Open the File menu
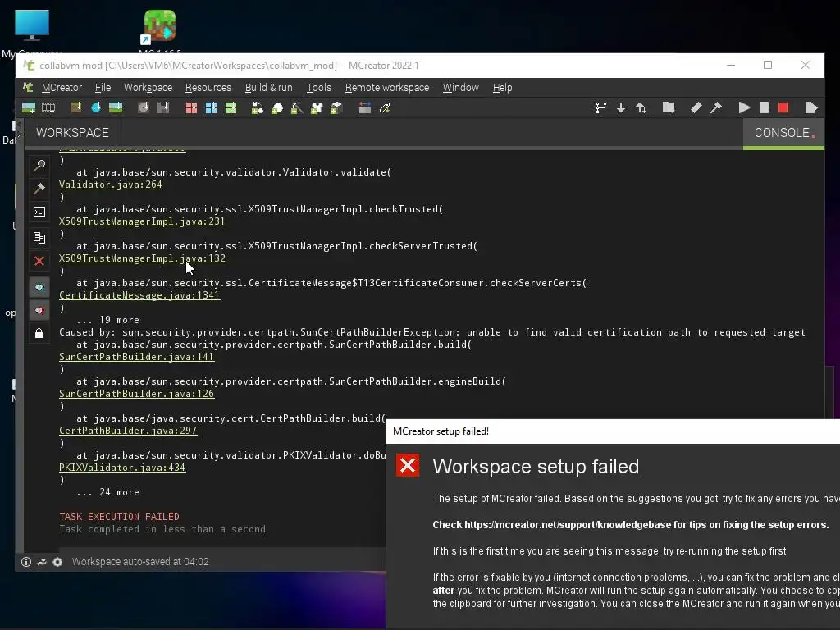840x630 pixels. click(103, 87)
